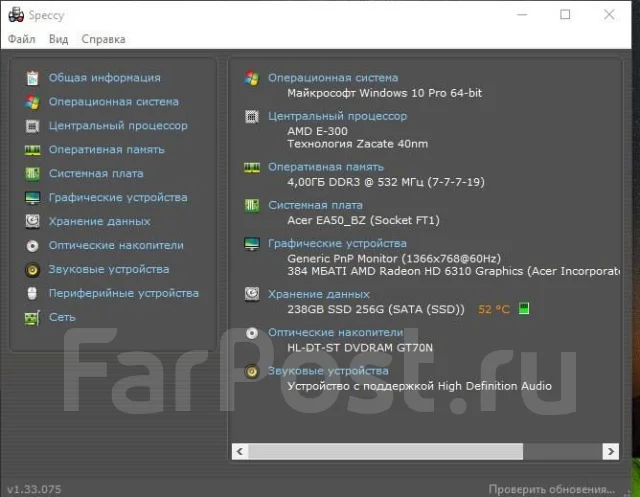This screenshot has height=497, width=640.
Task: Select Системная плата in the sidebar
Action: [96, 173]
